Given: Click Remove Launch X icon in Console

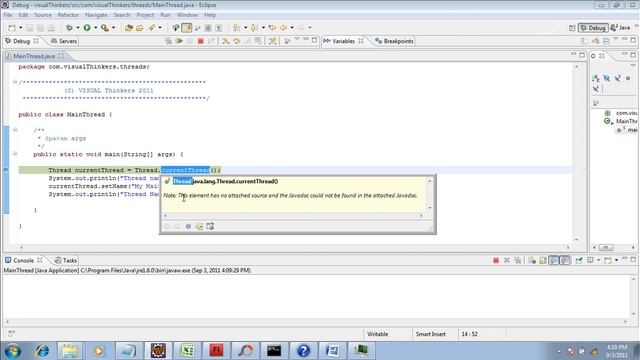Looking at the screenshot, I should click(507, 260).
